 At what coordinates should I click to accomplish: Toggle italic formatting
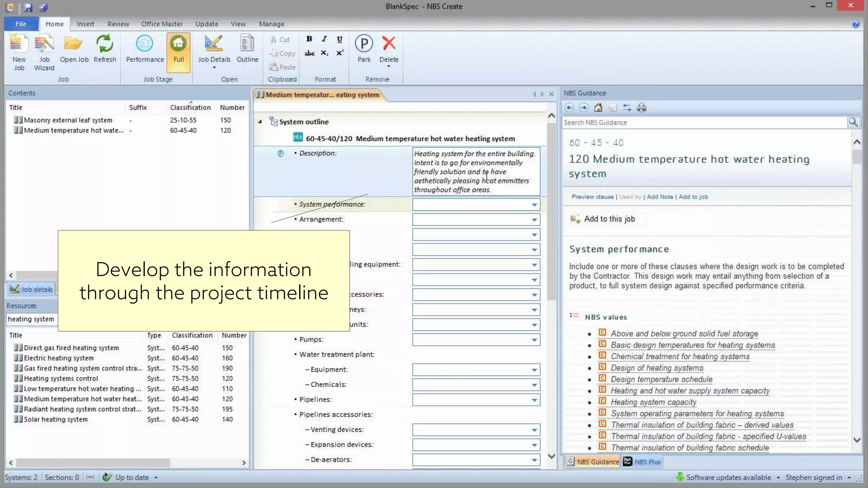click(x=324, y=39)
